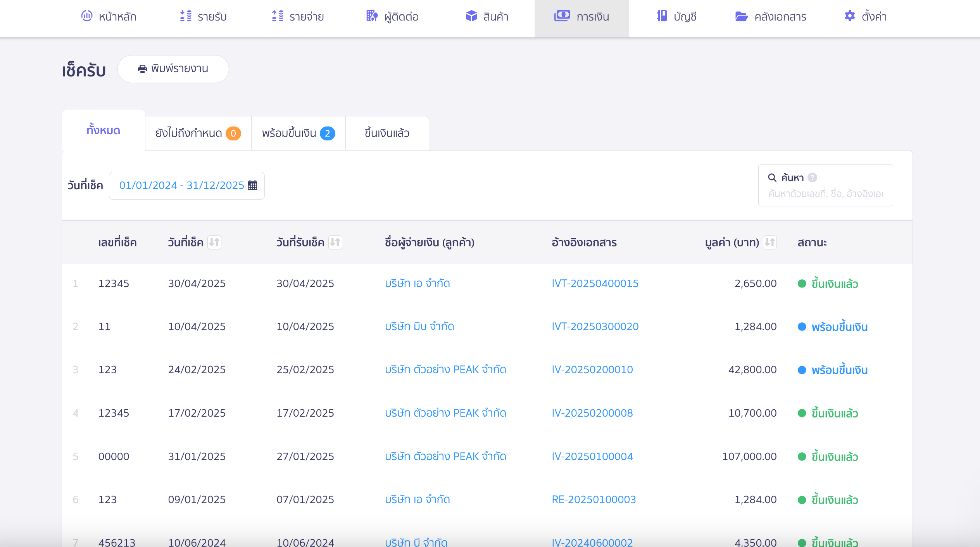Click the อ้างอิงเอกสาร column header

pos(584,242)
